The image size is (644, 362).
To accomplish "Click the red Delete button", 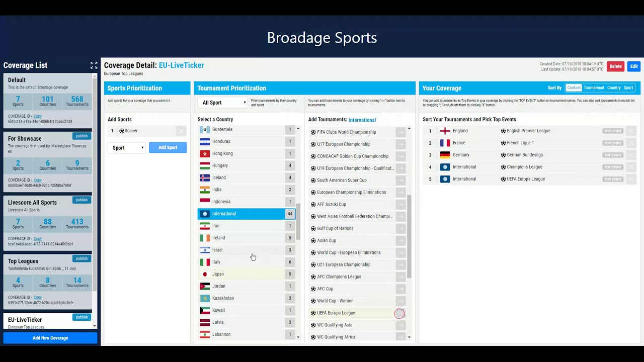I will click(615, 66).
